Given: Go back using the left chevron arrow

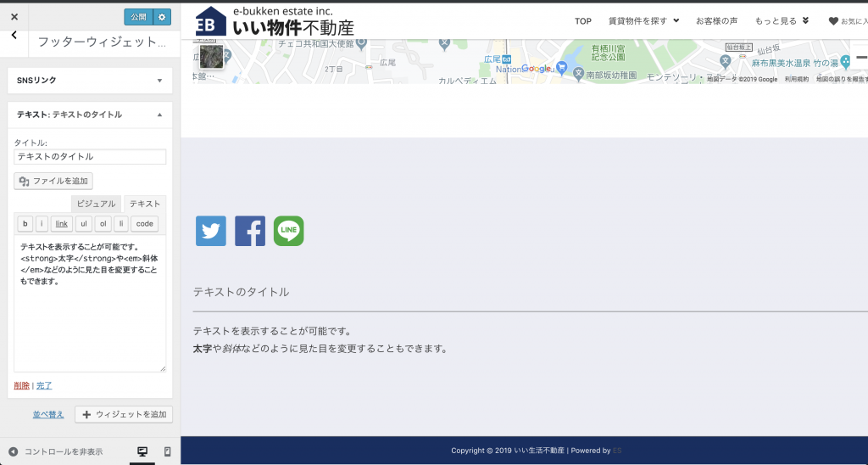Looking at the screenshot, I should [14, 36].
